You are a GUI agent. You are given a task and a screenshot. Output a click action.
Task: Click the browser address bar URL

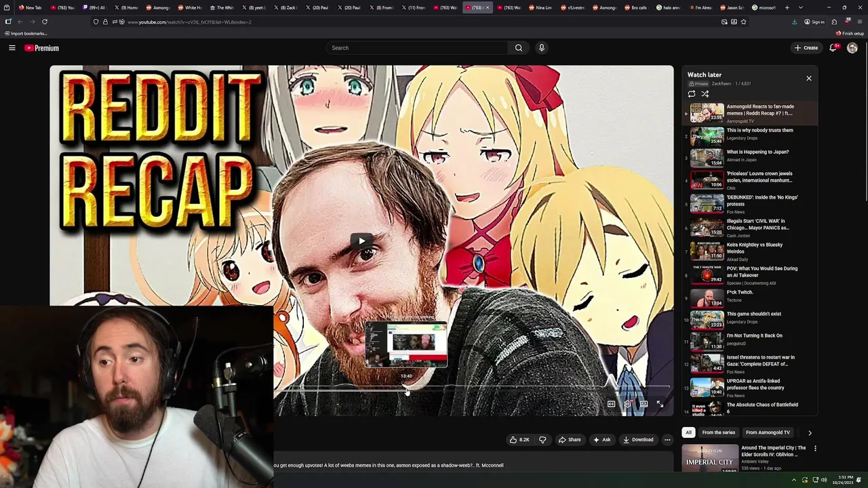(189, 22)
